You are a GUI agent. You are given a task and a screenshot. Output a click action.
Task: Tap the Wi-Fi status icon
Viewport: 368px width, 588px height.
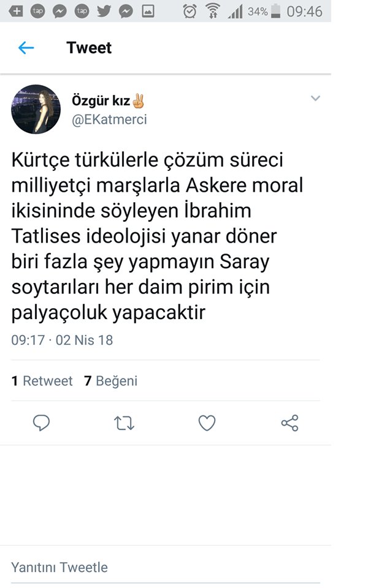(213, 11)
